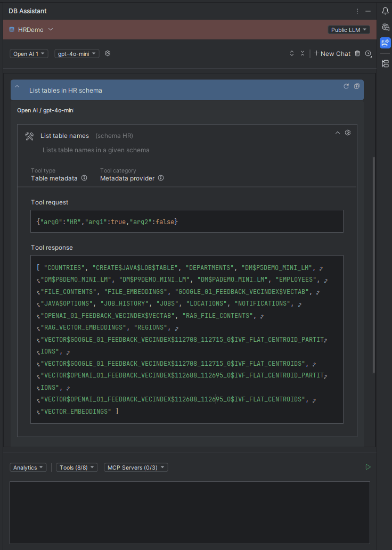Collapse all chat messages icon
Viewport: 392px width, 550px height.
click(303, 53)
